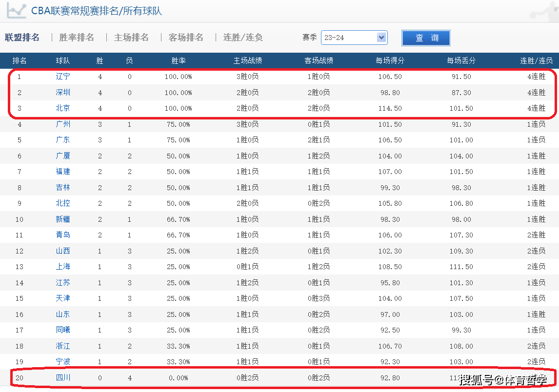The height and width of the screenshot is (392, 559).
Task: Switch to the 主场排名 tab
Action: pos(131,38)
